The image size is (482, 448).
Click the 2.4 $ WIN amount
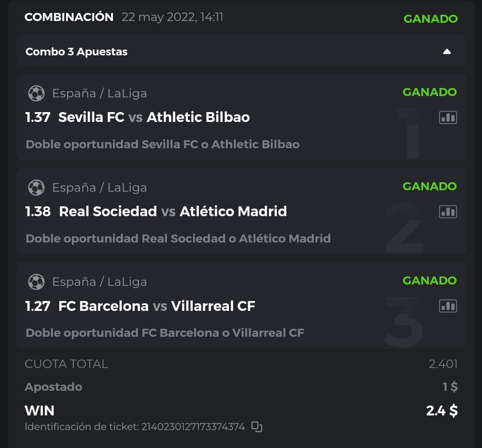tap(441, 410)
